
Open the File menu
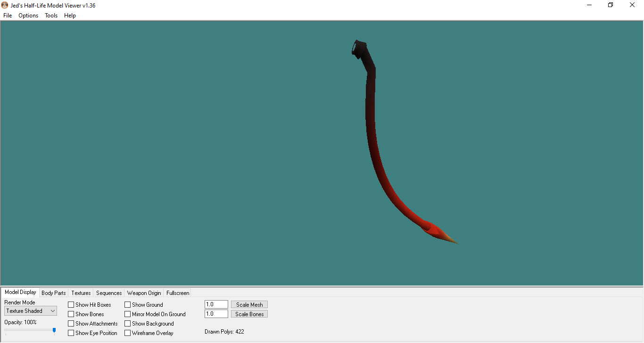[8, 16]
